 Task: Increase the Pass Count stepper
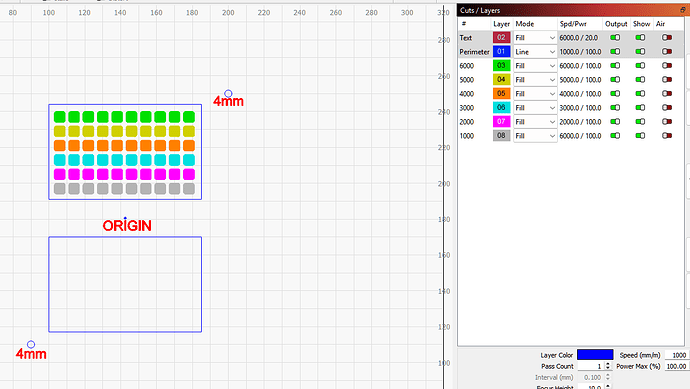(608, 364)
